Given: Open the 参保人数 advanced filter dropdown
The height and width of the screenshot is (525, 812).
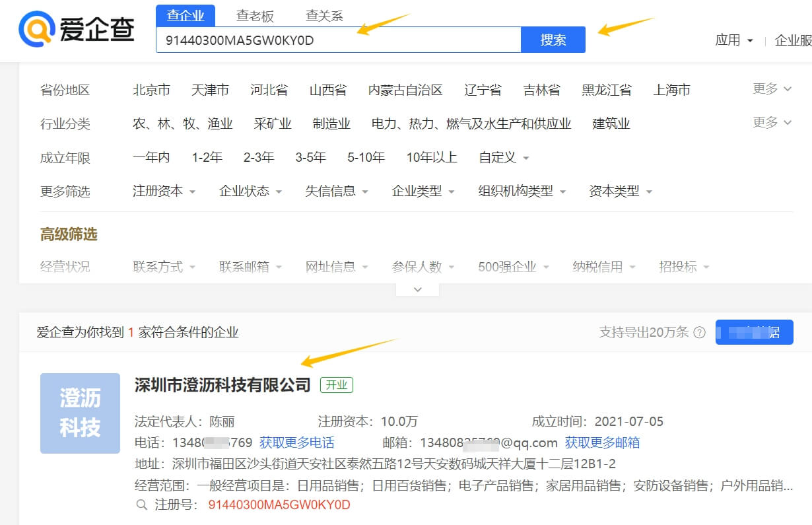Looking at the screenshot, I should tap(423, 267).
